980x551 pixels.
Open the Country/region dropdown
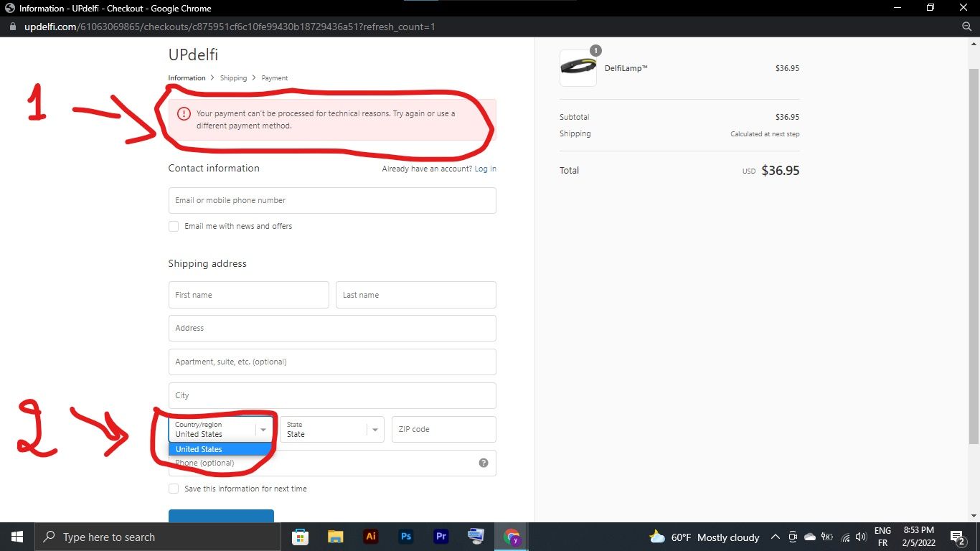pos(221,429)
